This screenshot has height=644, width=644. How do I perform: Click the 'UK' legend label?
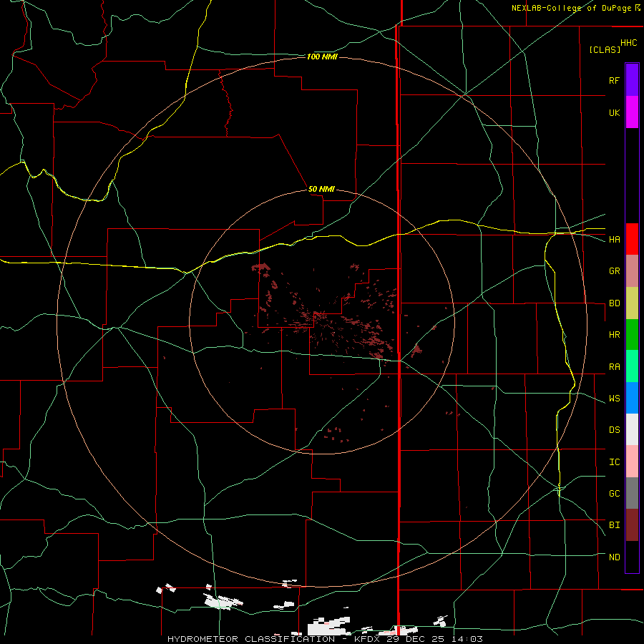tap(614, 112)
